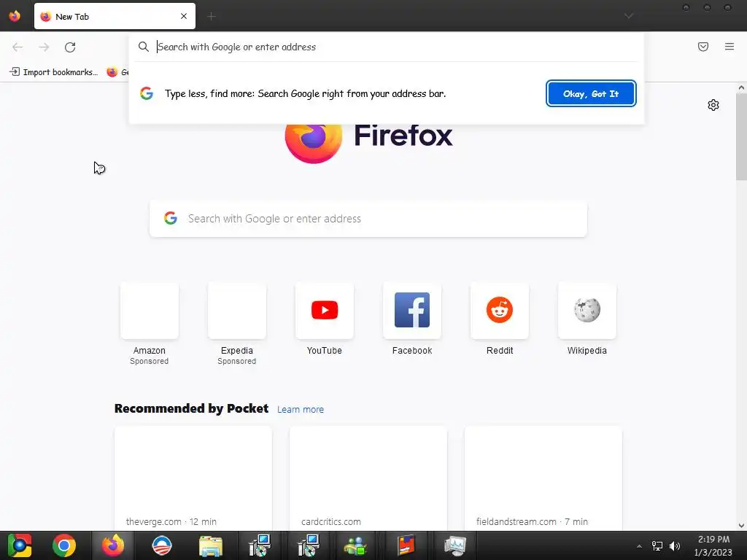Launch Google Chrome from the taskbar
Viewport: 747px width, 560px height.
(x=64, y=545)
